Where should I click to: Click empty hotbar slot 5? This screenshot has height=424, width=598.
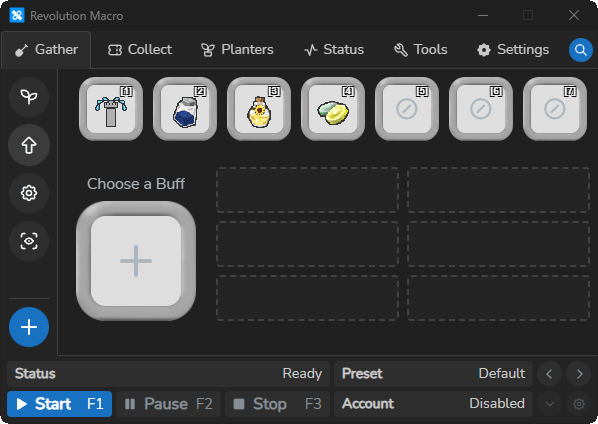[x=407, y=109]
